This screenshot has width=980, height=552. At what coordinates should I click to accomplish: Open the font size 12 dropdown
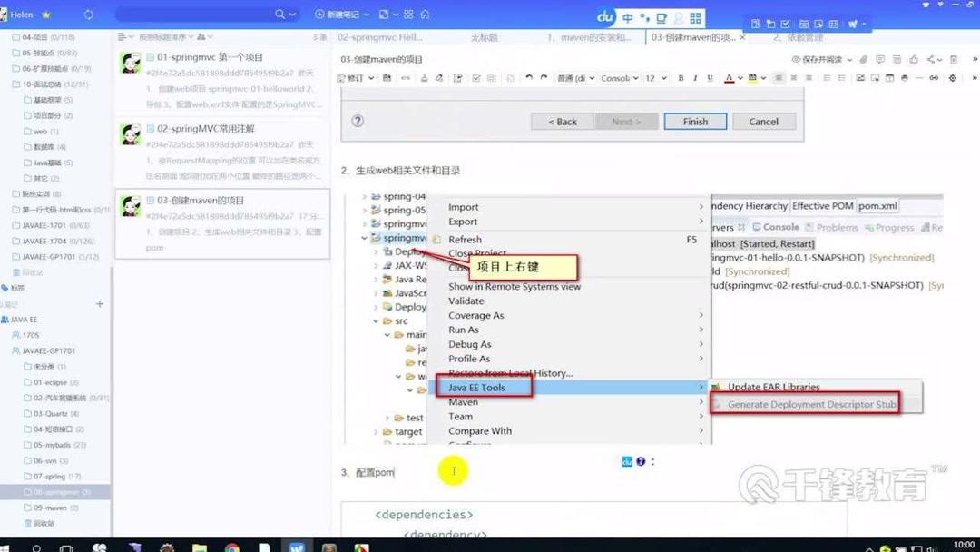[x=653, y=78]
